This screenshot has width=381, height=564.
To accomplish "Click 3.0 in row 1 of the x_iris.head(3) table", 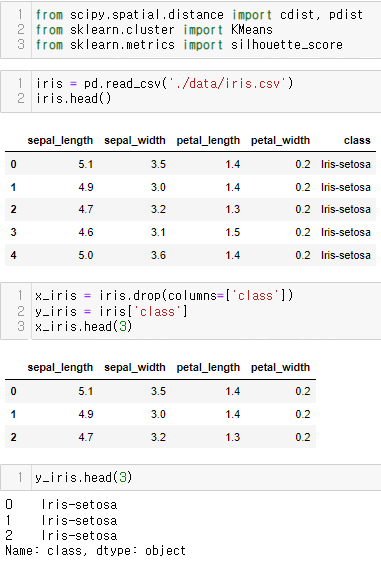I will [x=158, y=414].
